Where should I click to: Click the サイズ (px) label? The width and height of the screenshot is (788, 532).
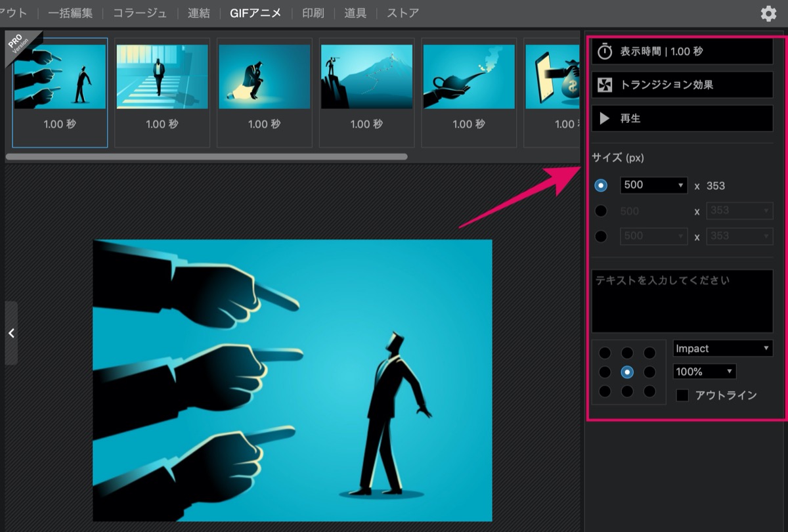tap(617, 158)
